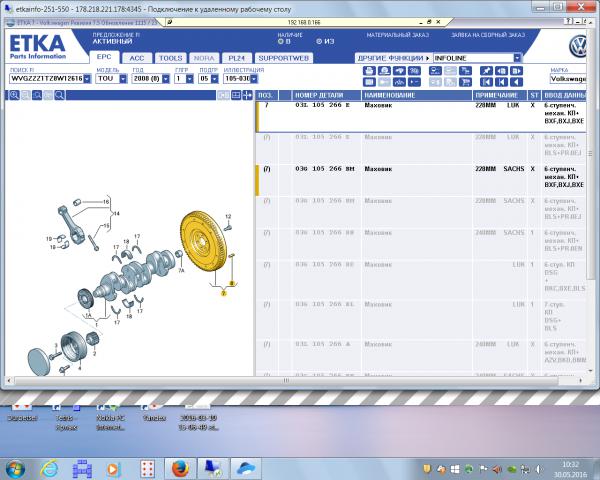
Task: Click the crosshair move icon above illustration
Action: (x=247, y=95)
